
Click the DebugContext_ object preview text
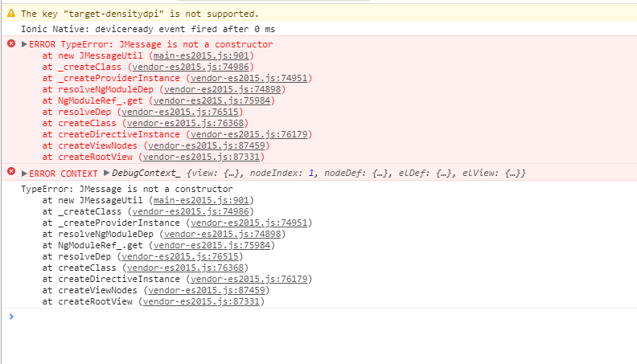tap(322, 173)
